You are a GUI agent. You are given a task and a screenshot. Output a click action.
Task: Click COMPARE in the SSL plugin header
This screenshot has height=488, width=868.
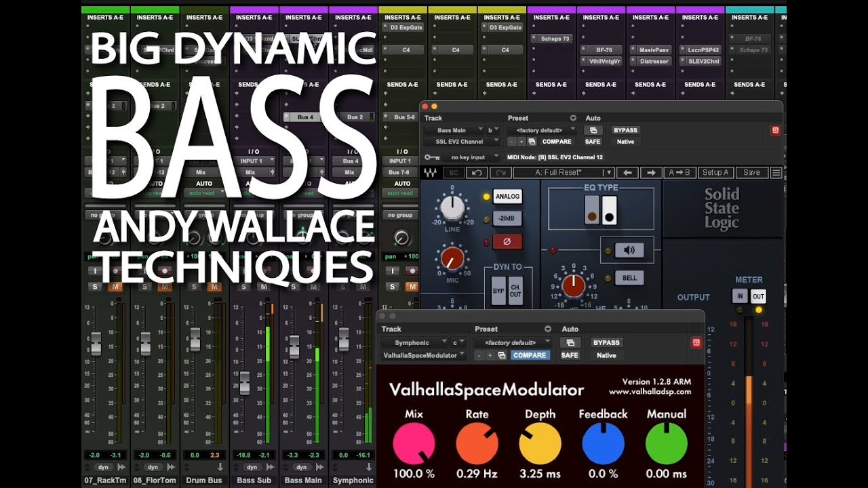tap(557, 142)
